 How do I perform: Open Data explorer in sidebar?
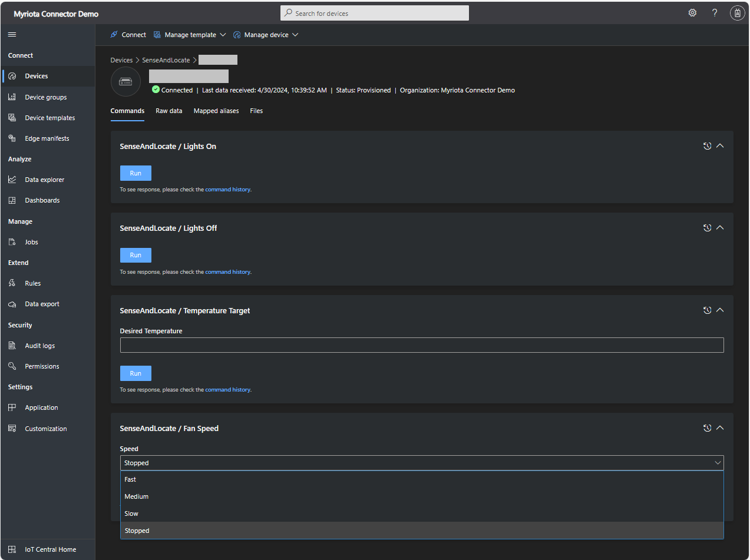pos(44,180)
